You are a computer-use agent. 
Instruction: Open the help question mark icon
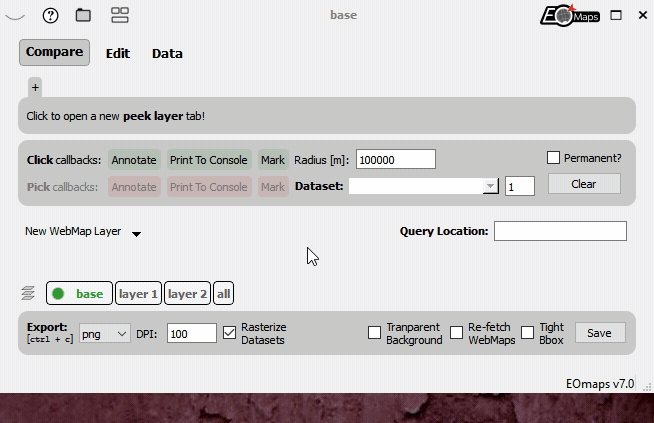click(50, 15)
